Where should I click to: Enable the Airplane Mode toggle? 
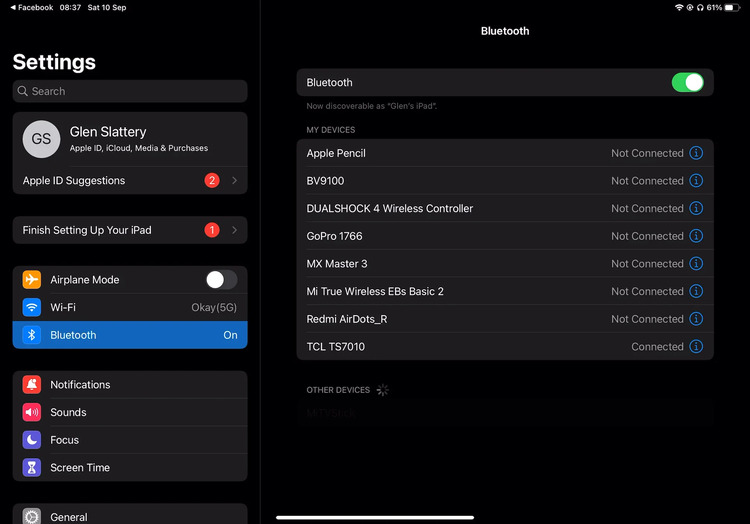pos(221,280)
